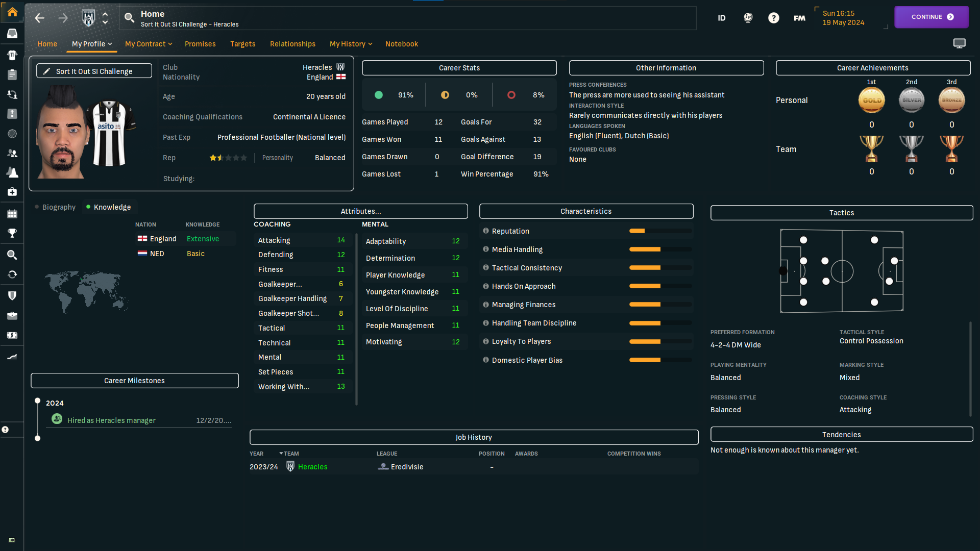The width and height of the screenshot is (980, 551).
Task: Click the Tactical Consistency bar
Action: 660,268
